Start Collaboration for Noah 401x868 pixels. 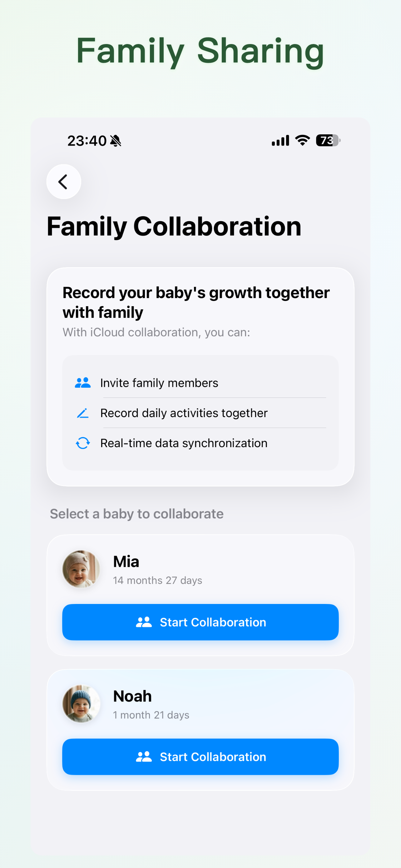200,757
